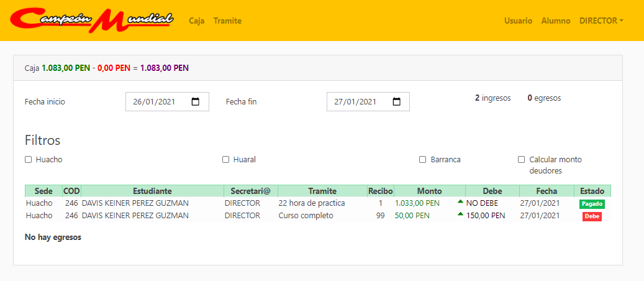Click the Estudiante column header
The height and width of the screenshot is (281, 644).
pyautogui.click(x=152, y=191)
